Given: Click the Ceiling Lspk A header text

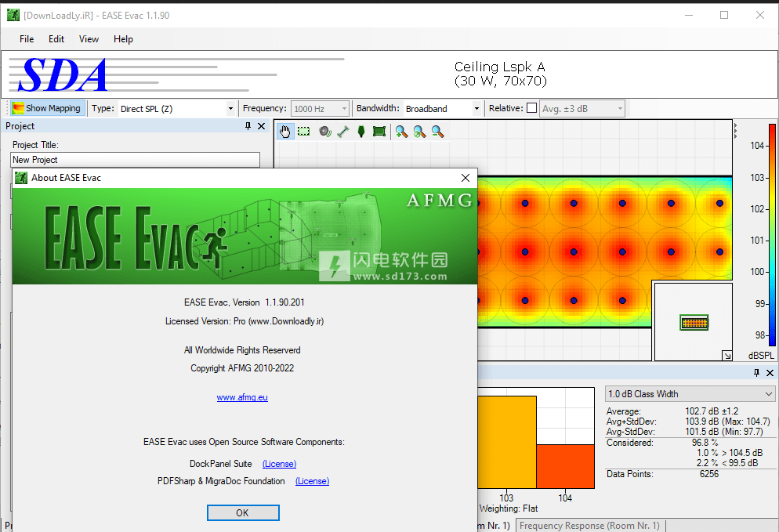Looking at the screenshot, I should (500, 74).
